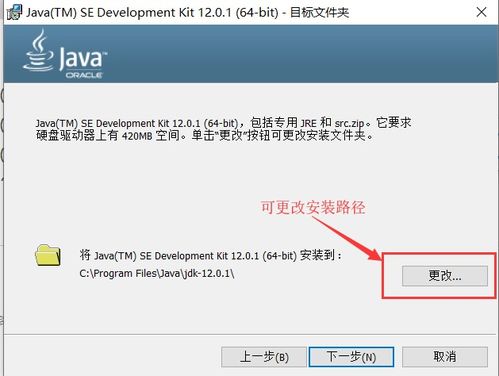
Task: Click the installer icon in the title bar
Action: pos(14,12)
